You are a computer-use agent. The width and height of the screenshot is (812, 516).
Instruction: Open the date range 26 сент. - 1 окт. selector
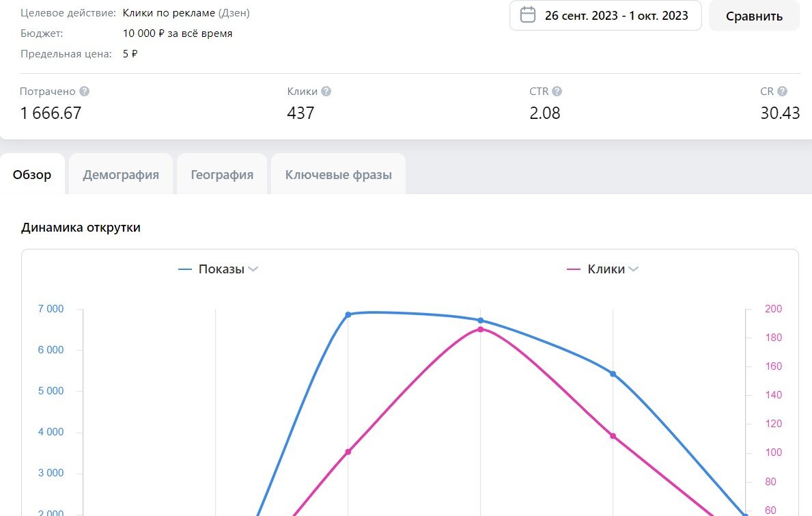coord(605,16)
